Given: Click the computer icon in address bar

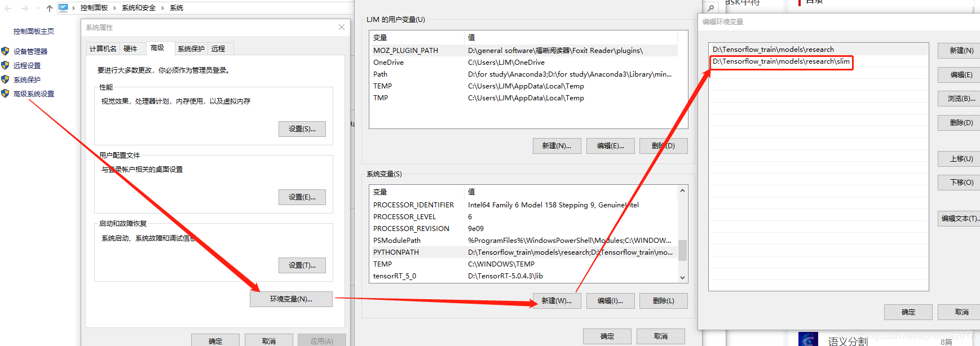Looking at the screenshot, I should point(63,8).
